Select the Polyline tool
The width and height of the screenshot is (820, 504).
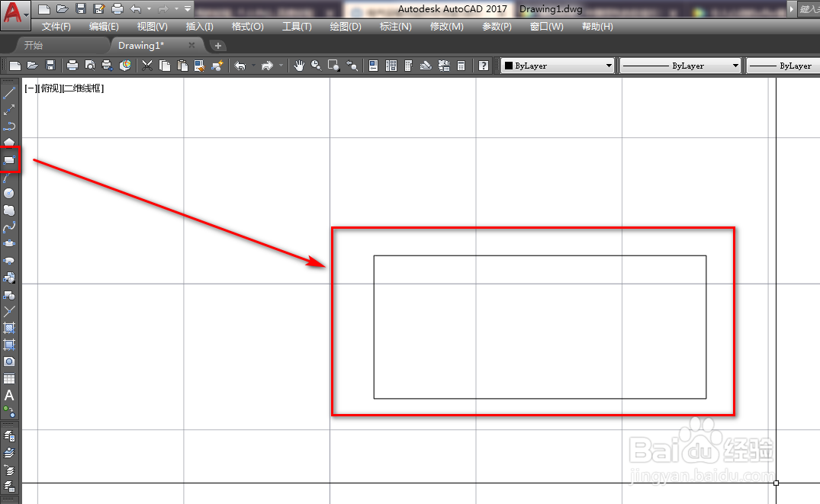coord(9,127)
